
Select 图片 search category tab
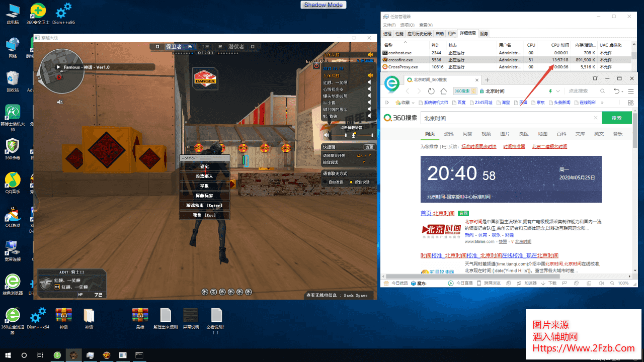pos(505,134)
